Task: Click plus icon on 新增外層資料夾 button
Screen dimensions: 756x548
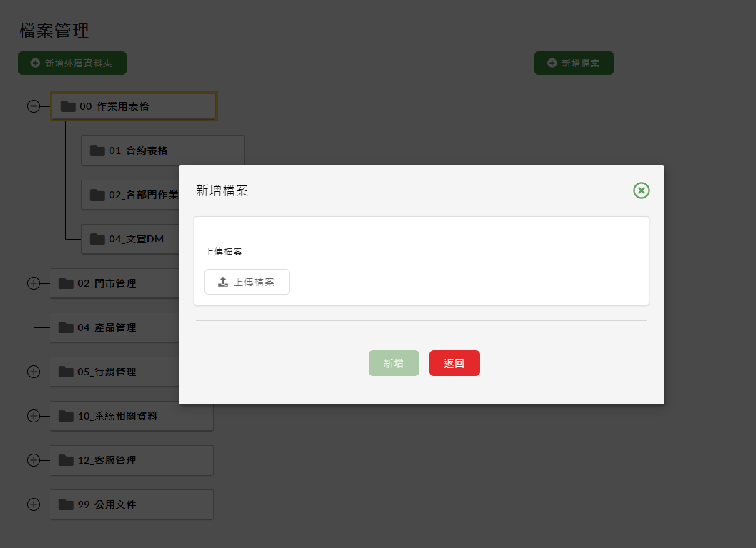Action: tap(35, 63)
